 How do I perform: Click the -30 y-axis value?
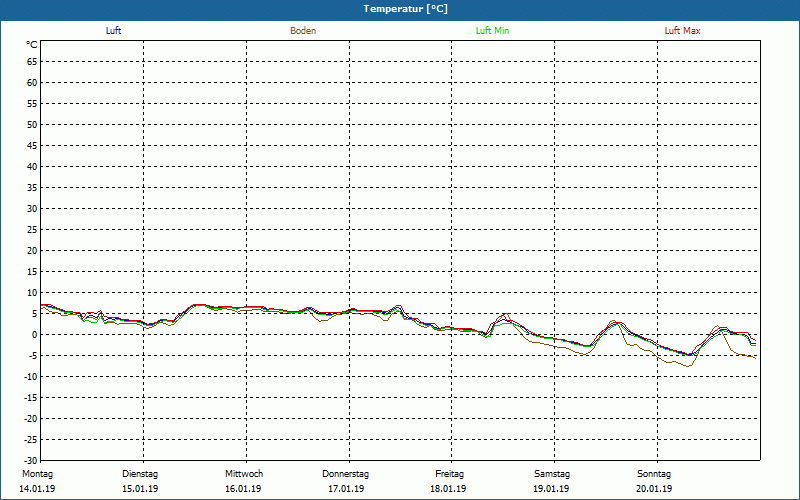31,461
